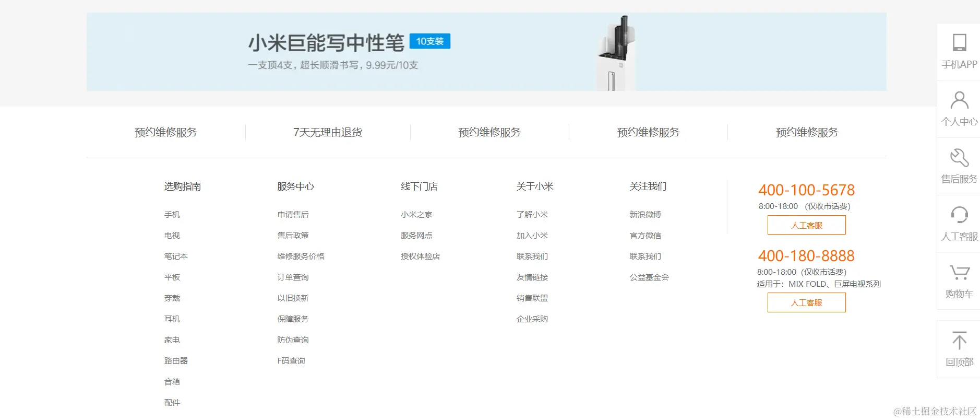The width and height of the screenshot is (980, 420).
Task: Open the 笔记本 link
Action: click(176, 256)
